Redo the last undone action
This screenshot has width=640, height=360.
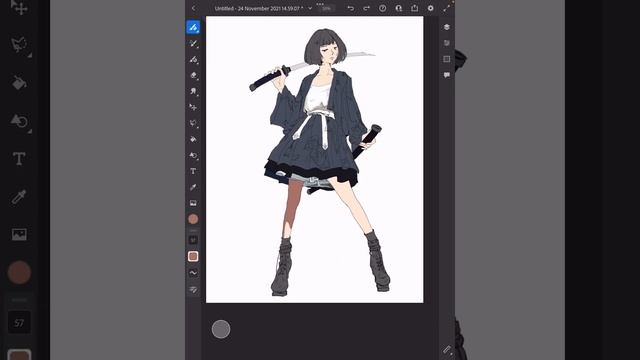point(367,8)
